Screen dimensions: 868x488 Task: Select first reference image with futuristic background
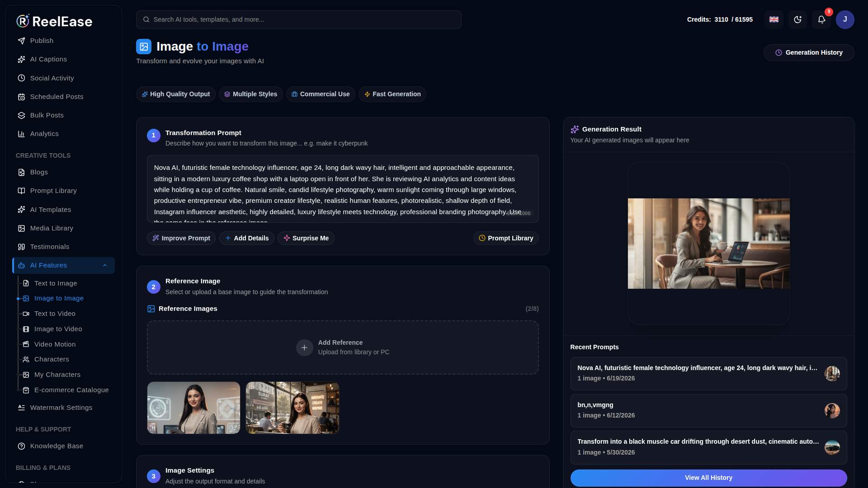[193, 408]
